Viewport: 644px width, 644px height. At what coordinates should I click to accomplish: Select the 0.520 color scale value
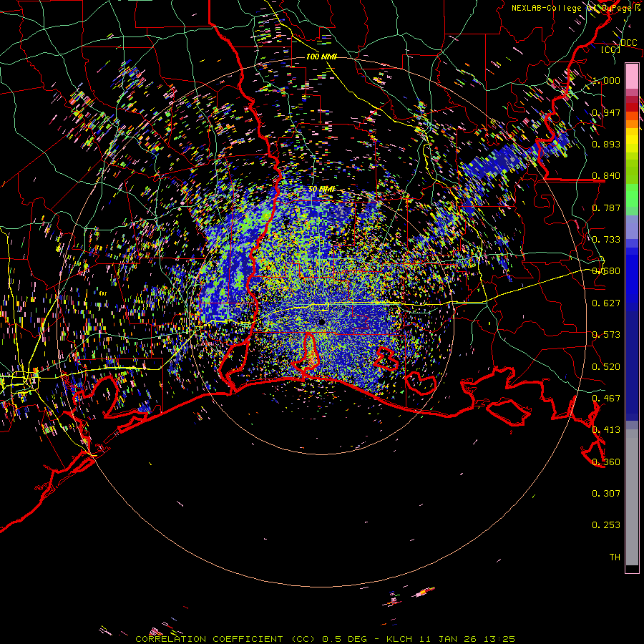606,367
